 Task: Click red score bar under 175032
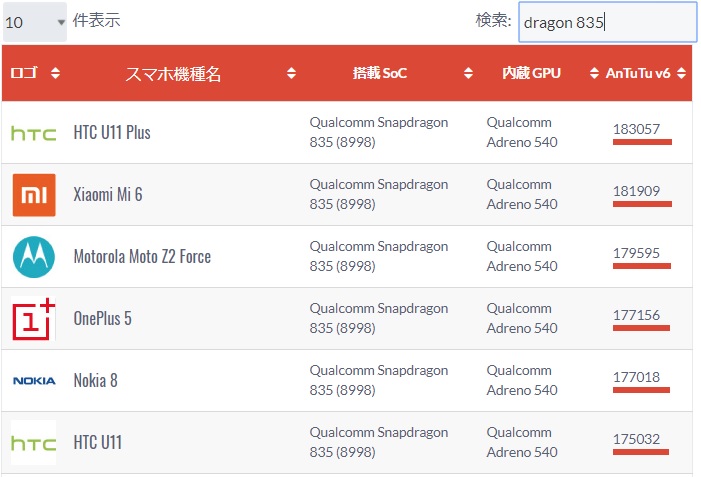tap(641, 452)
